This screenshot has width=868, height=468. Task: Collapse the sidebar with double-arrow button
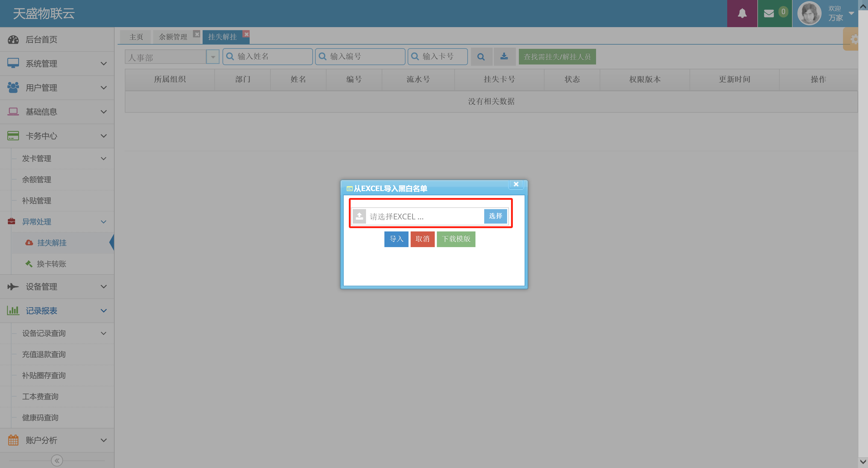click(57, 460)
